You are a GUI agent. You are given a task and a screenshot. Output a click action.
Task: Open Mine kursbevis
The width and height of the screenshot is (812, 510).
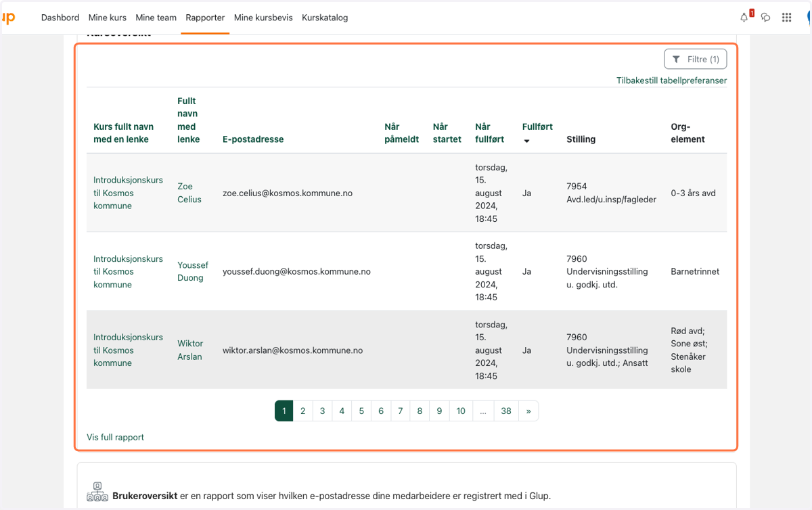point(263,18)
